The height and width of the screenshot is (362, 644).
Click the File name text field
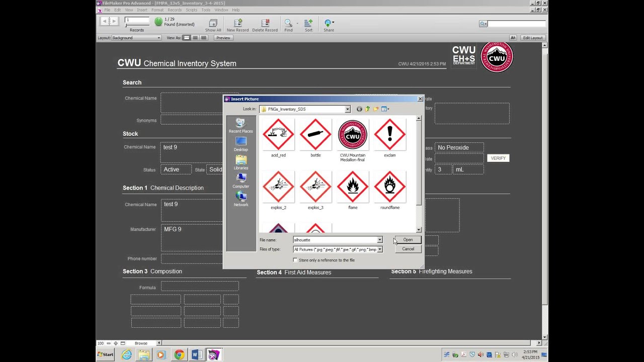pyautogui.click(x=335, y=240)
